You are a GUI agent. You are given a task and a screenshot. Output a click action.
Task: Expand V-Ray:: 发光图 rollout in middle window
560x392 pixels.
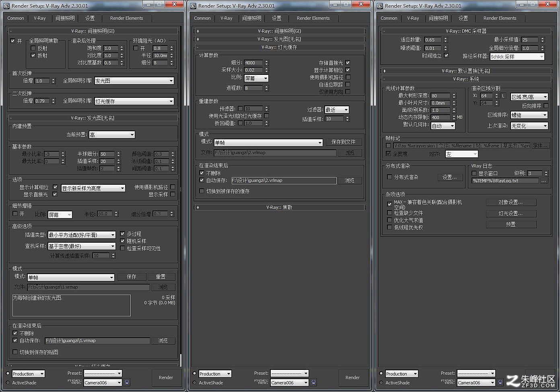(280, 39)
